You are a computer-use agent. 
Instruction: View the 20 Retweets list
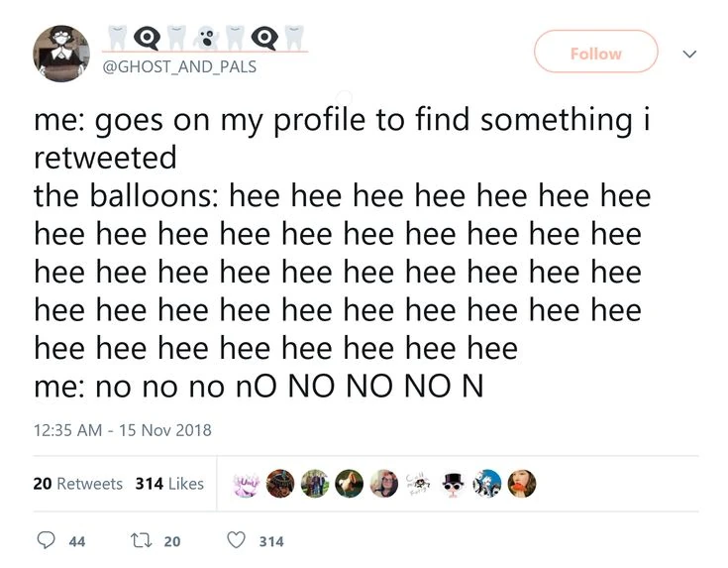(77, 484)
